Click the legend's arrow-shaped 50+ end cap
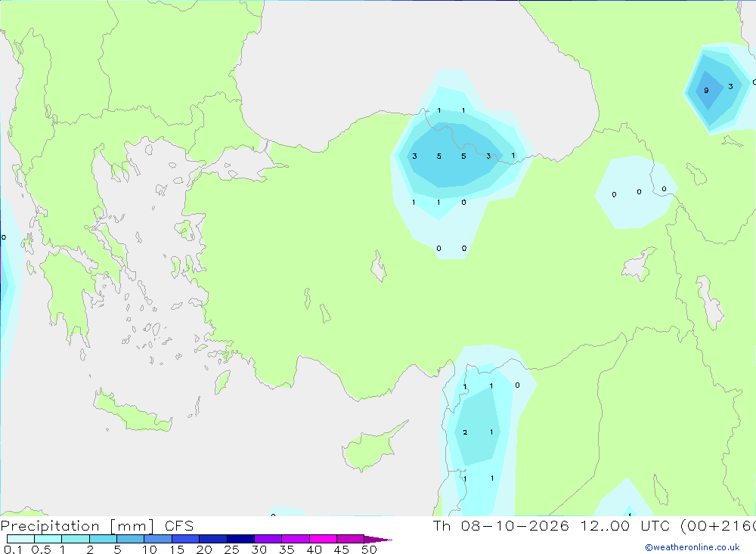 (x=377, y=539)
